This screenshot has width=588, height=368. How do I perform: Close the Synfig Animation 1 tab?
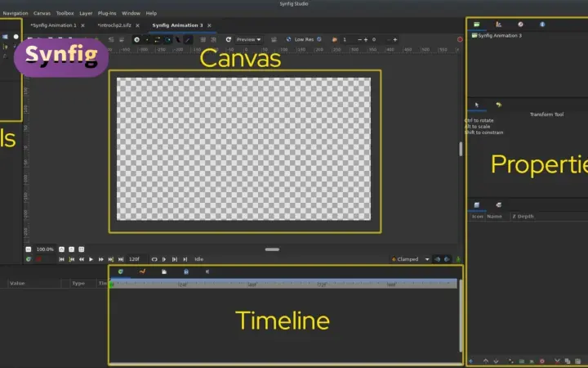[82, 25]
